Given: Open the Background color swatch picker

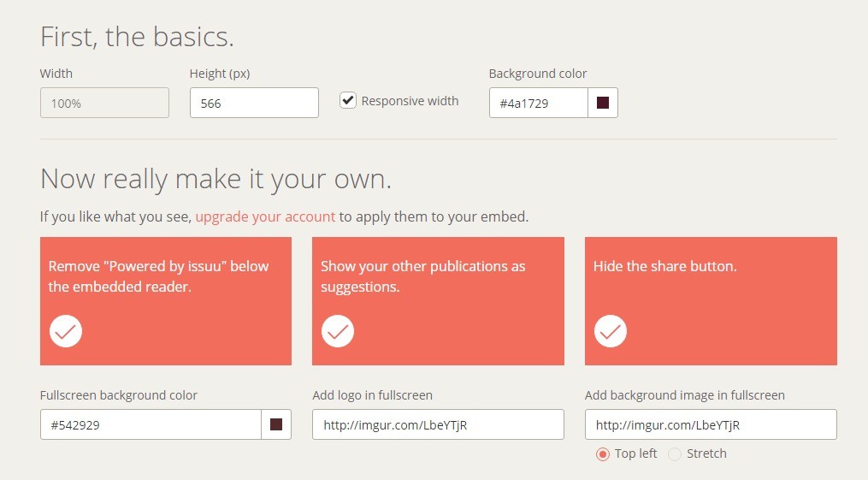Looking at the screenshot, I should coord(603,103).
